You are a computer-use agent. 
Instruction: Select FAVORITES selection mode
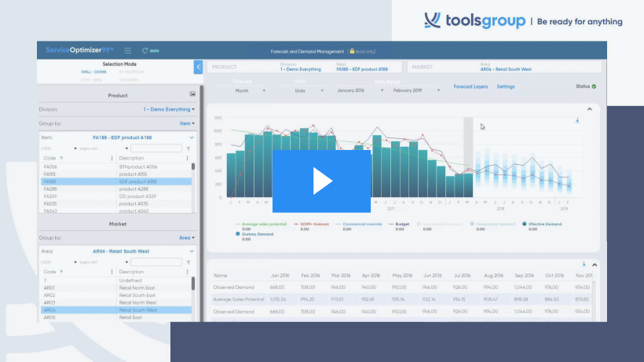point(129,79)
